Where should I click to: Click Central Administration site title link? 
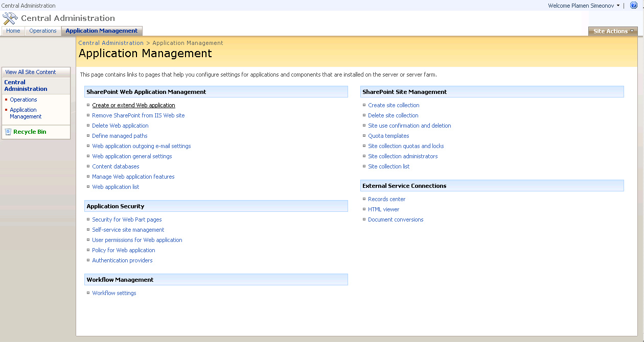pos(68,18)
